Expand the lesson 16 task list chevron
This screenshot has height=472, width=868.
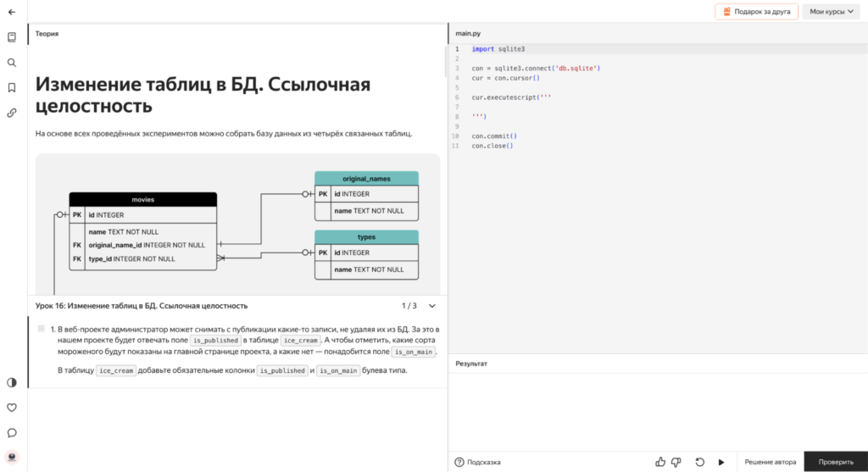[432, 306]
